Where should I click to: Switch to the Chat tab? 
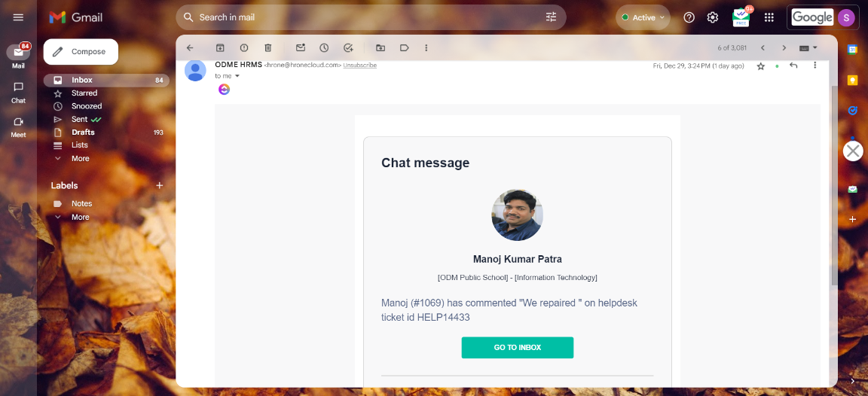[x=18, y=92]
